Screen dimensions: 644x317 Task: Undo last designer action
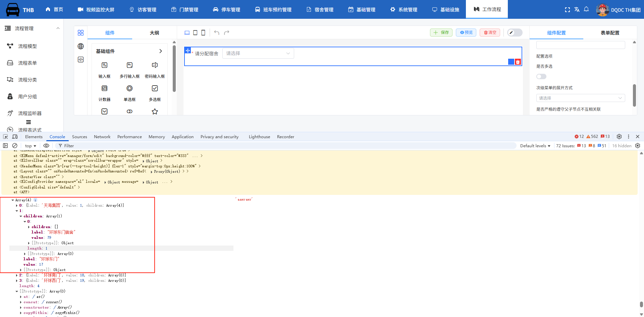[x=217, y=33]
